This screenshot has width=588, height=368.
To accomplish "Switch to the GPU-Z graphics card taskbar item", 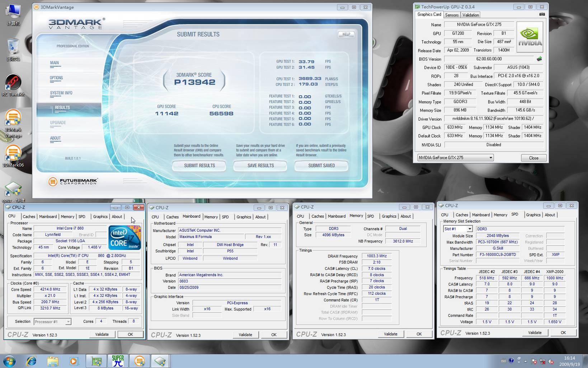I will (96, 361).
